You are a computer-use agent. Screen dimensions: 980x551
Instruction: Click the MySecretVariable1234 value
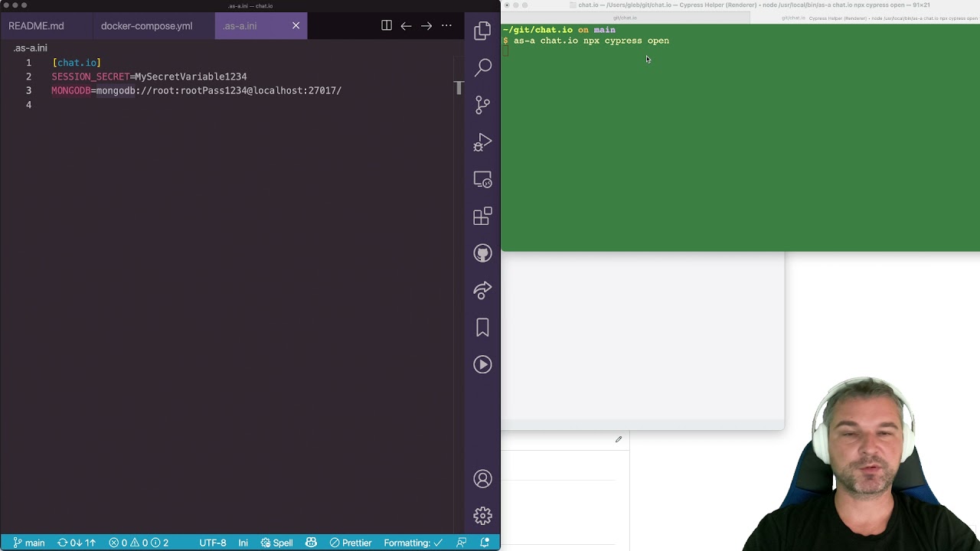click(191, 77)
